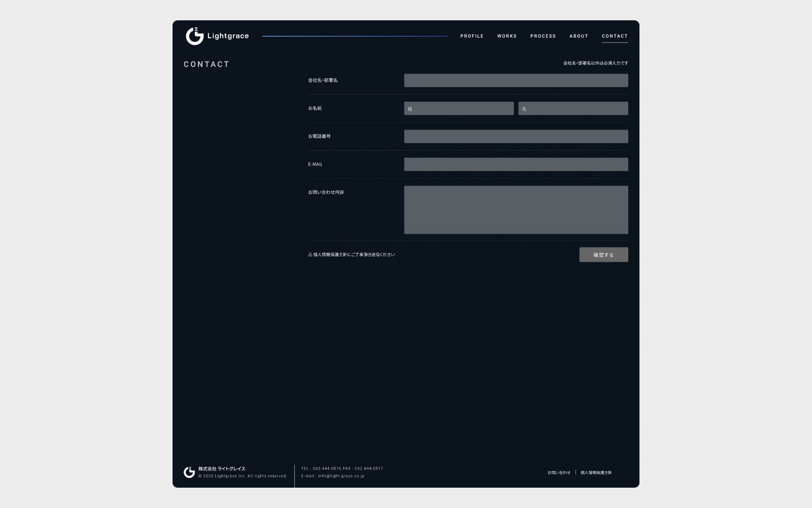Focus the E-MAIL input field
This screenshot has width=812, height=508.
tap(516, 164)
